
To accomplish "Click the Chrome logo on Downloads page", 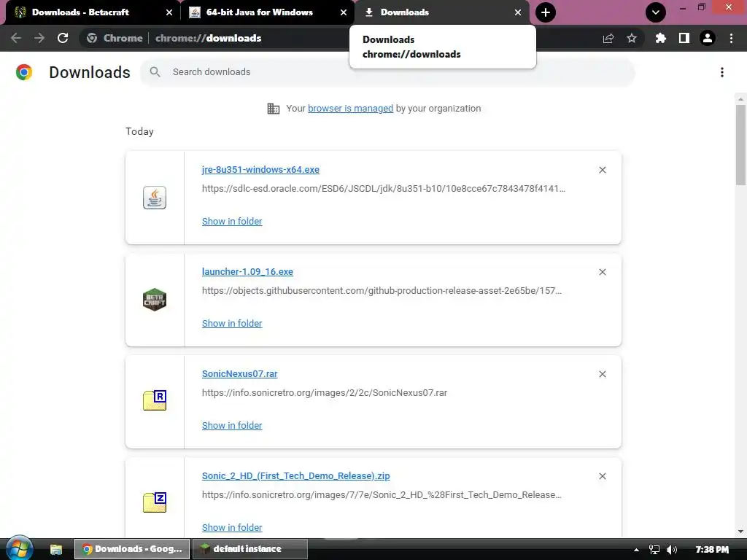I will [24, 72].
